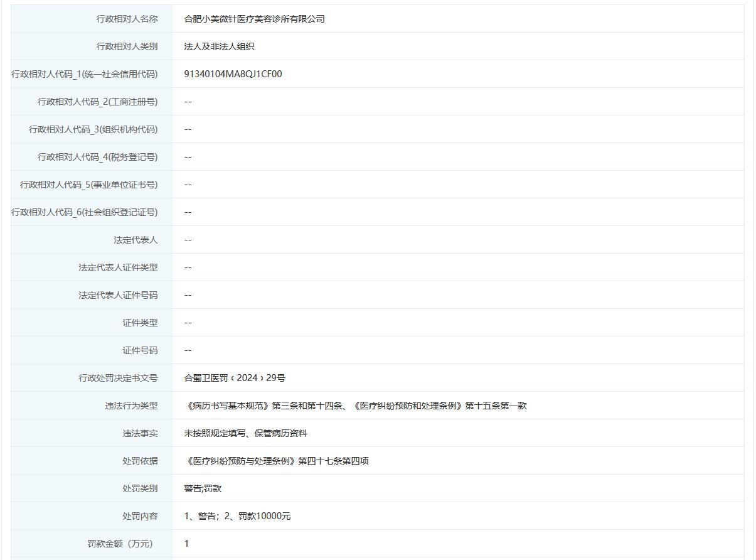Click the 罚款金额（万元） label
This screenshot has height=560, width=756.
(x=120, y=544)
